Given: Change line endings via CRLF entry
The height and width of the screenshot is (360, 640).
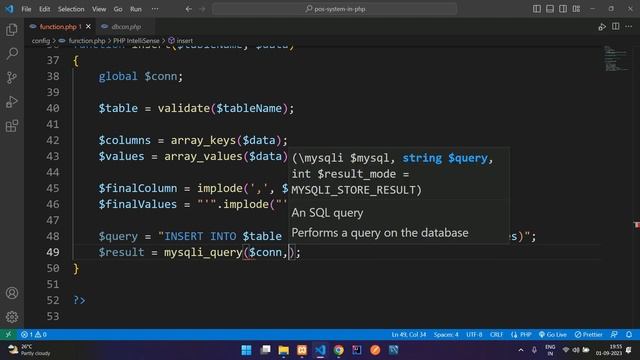Looking at the screenshot, I should (x=496, y=334).
